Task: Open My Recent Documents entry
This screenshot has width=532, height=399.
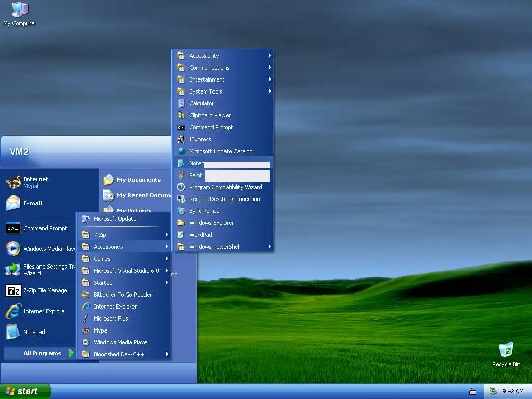Action: point(136,195)
